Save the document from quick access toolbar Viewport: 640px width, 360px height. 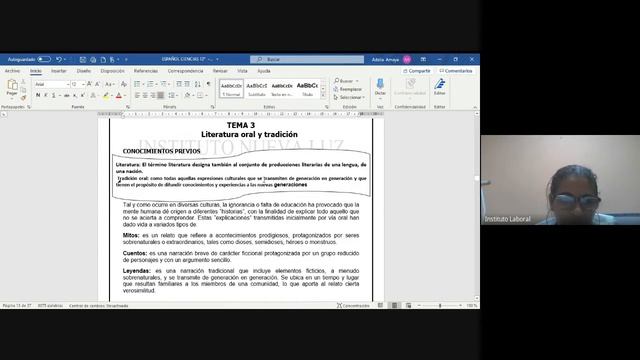82,60
